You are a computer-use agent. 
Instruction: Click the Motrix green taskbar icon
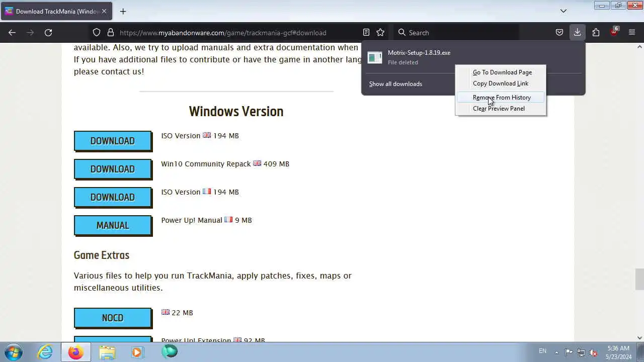pyautogui.click(x=170, y=351)
